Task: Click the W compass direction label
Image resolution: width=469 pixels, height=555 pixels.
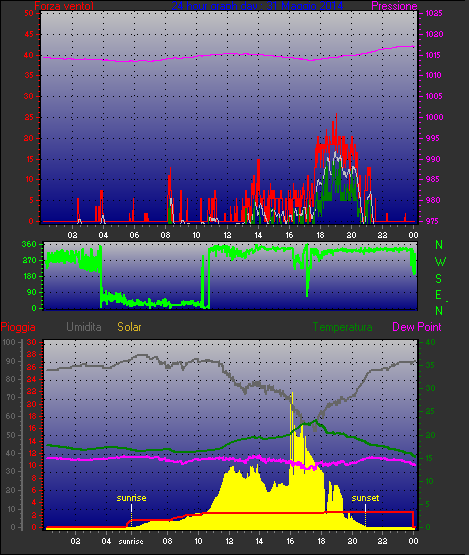Action: coord(440,262)
